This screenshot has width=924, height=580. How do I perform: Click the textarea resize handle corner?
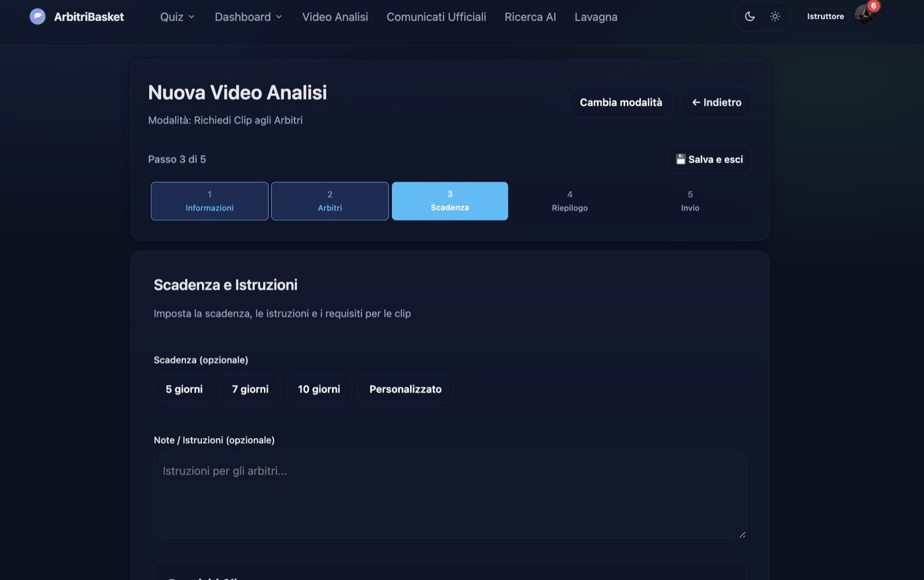pos(742,534)
